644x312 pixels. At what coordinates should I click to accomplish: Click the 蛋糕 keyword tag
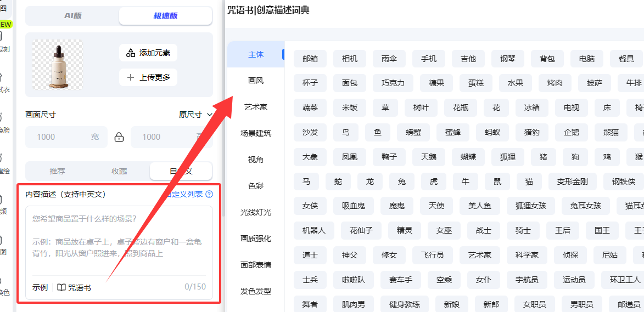tap(475, 83)
